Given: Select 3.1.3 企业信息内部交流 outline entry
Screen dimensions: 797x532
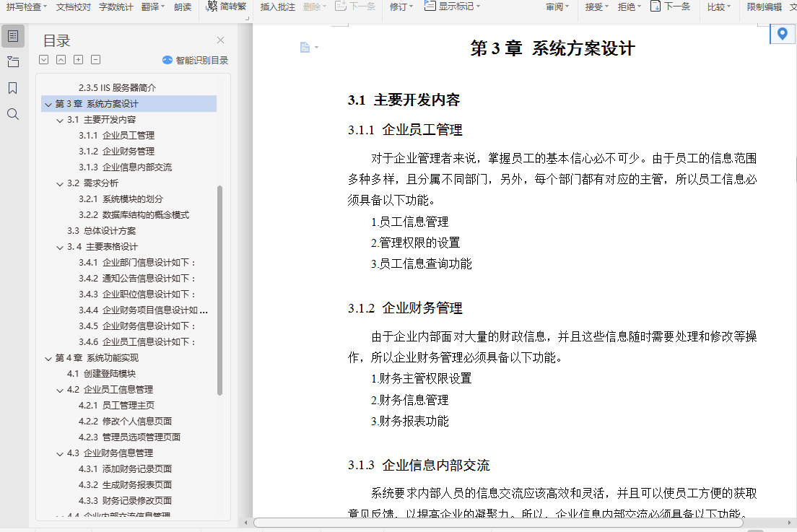Looking at the screenshot, I should click(x=125, y=167).
